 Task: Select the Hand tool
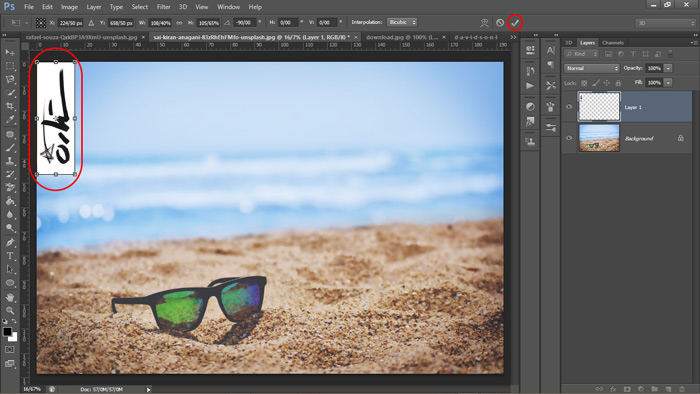click(10, 297)
